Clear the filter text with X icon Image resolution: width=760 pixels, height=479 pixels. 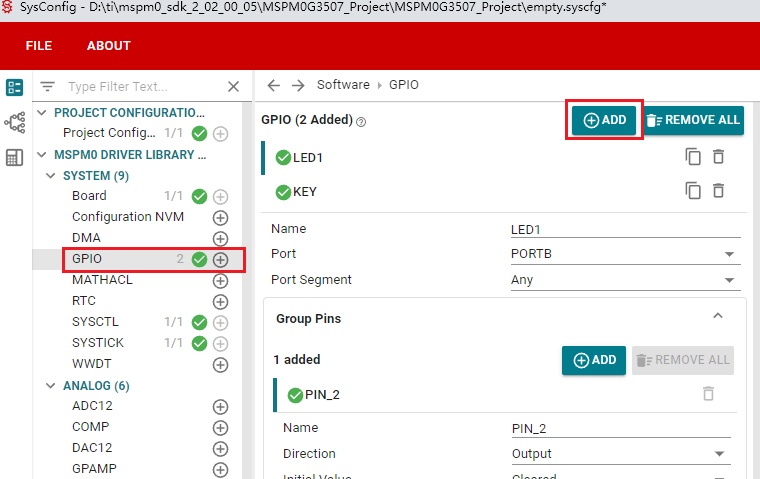click(x=233, y=87)
